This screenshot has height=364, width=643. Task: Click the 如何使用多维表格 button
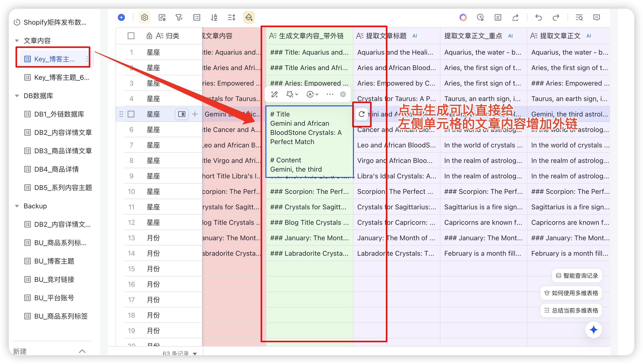(x=571, y=293)
